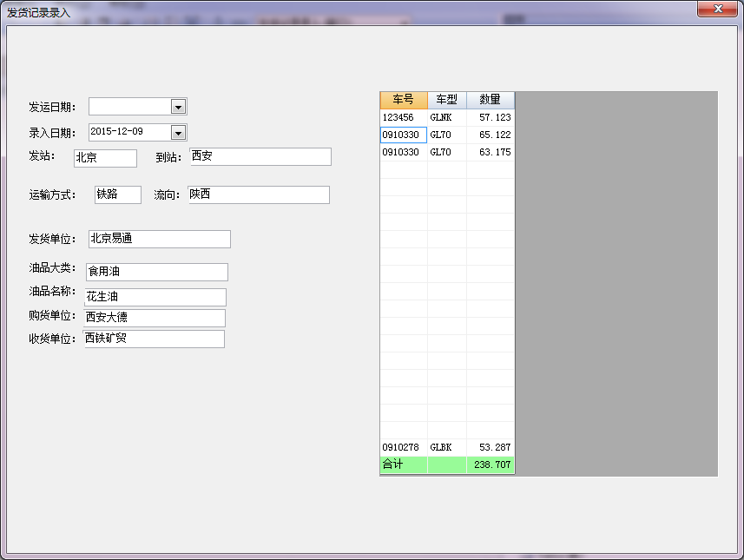Screen dimensions: 744x560
Task: Select the GLBK 车型 cell
Action: coord(447,447)
